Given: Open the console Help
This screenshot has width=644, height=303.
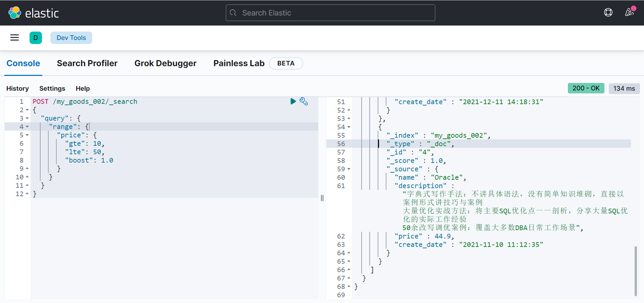Looking at the screenshot, I should (x=83, y=88).
